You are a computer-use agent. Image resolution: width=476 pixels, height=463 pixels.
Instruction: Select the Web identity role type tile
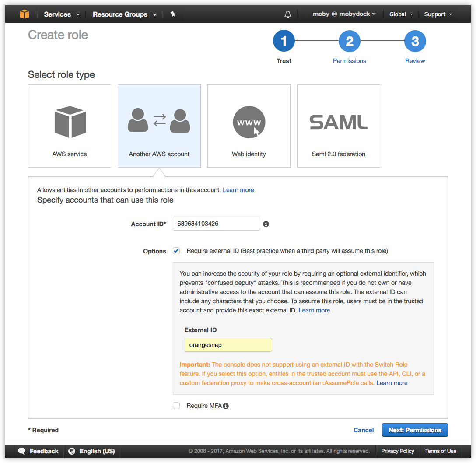248,126
